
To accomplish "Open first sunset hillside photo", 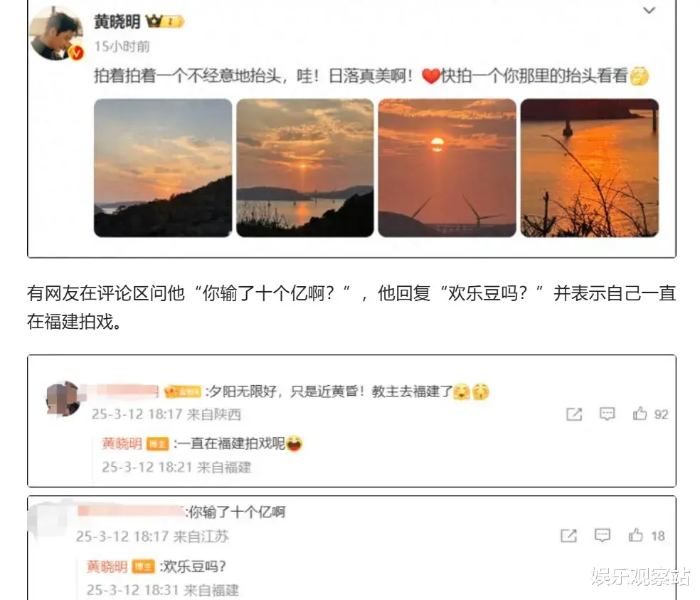I will pos(163,167).
